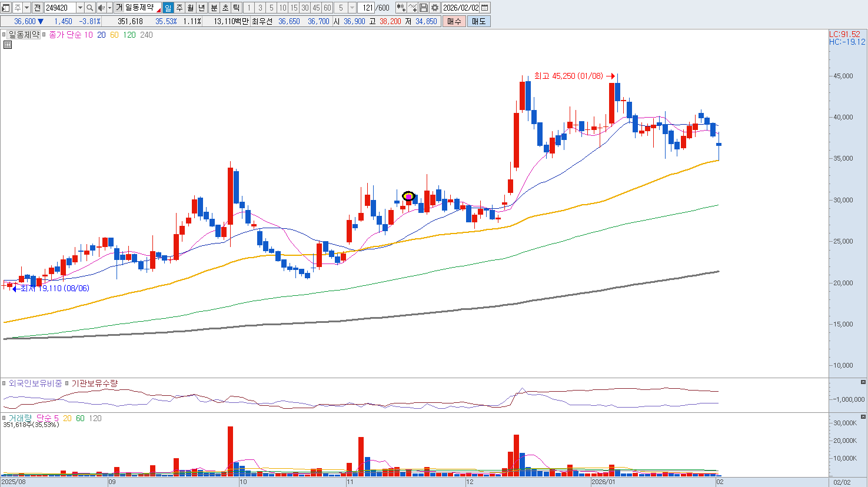Image resolution: width=868 pixels, height=487 pixels.
Task: Switch chart to 주 weekly period
Action: coord(179,8)
